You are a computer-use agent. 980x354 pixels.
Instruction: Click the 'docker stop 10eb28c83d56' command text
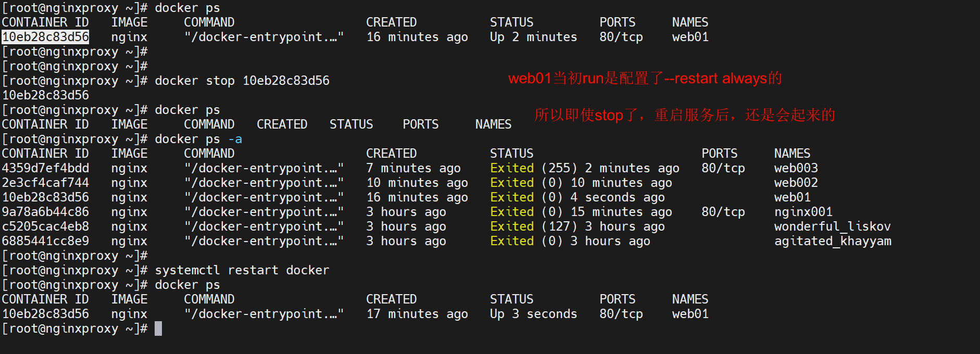[242, 81]
